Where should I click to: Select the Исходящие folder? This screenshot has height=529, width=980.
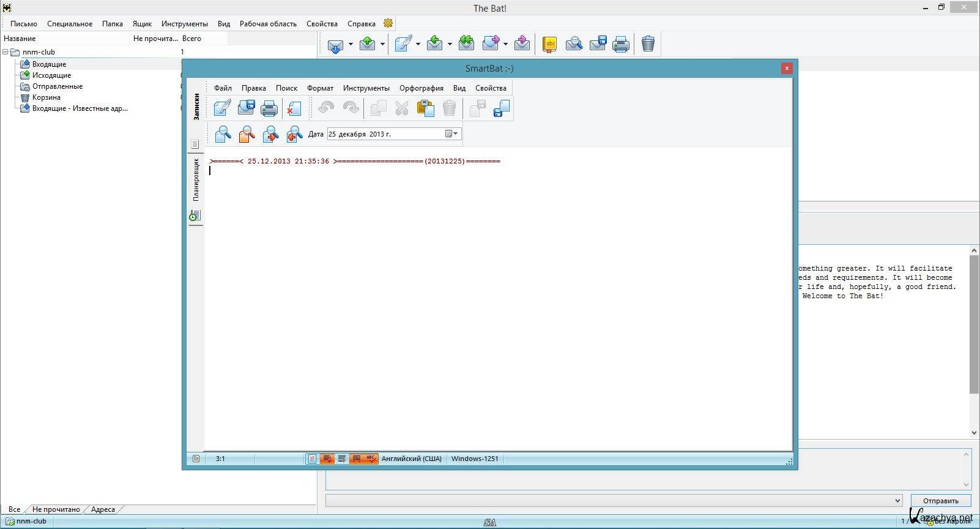tap(51, 75)
